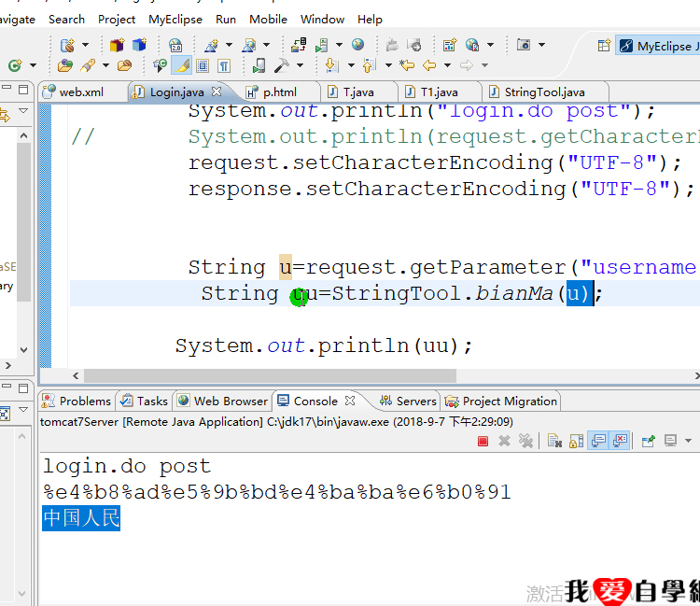Terminate the running tomcat7Server process

pyautogui.click(x=483, y=442)
